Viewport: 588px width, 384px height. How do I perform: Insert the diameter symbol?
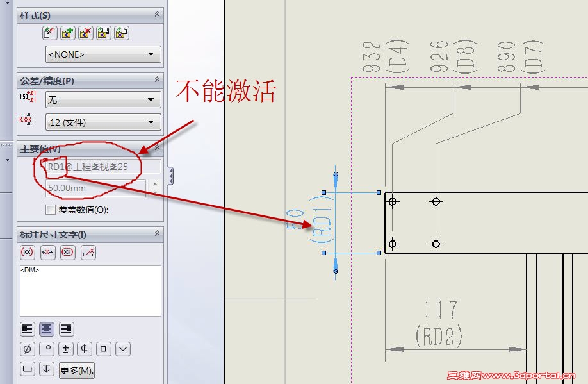tap(28, 349)
